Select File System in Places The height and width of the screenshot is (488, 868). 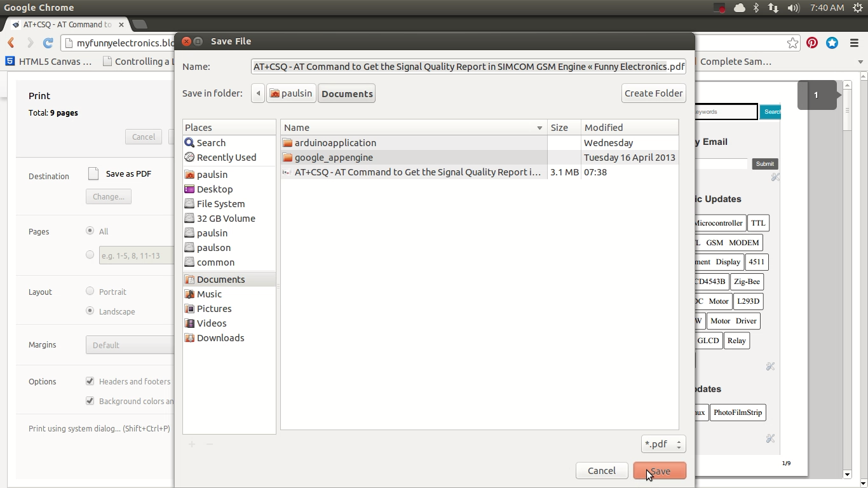pos(229,204)
